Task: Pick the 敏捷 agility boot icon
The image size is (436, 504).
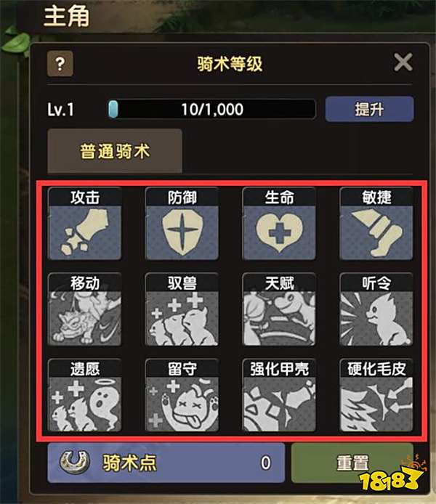Action: [x=376, y=224]
